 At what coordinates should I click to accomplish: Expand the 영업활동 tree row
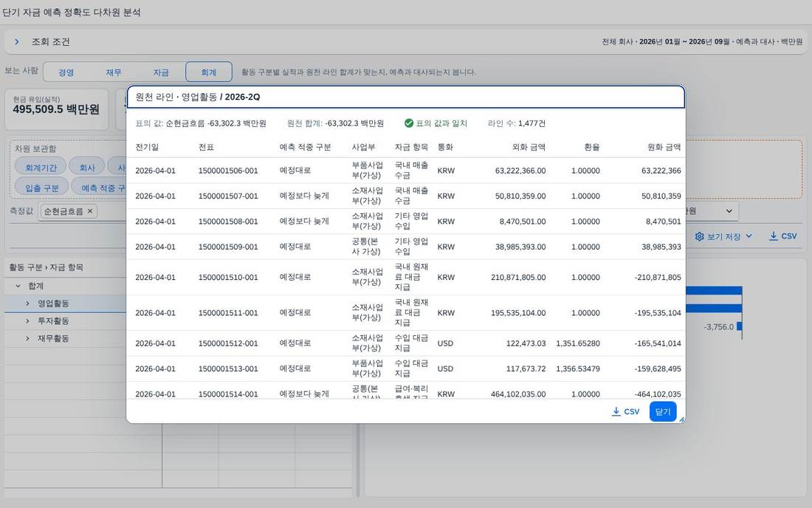coord(27,303)
